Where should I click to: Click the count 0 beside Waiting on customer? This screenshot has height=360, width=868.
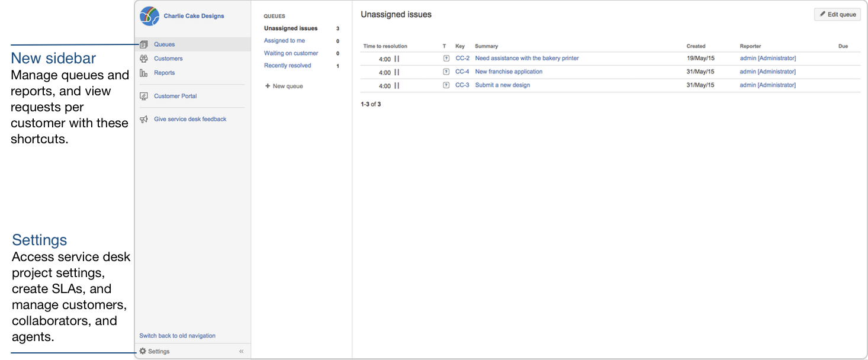[337, 54]
